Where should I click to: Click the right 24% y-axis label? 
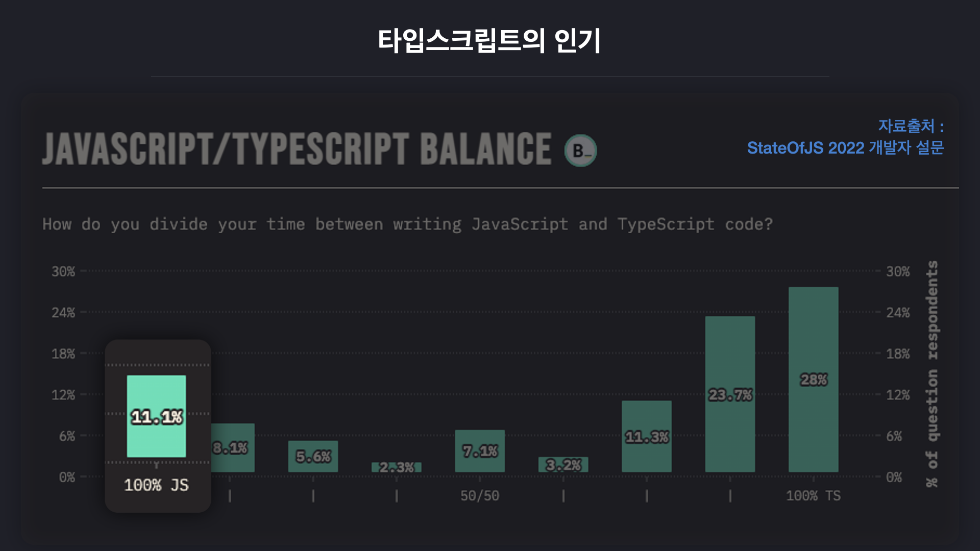pos(898,312)
